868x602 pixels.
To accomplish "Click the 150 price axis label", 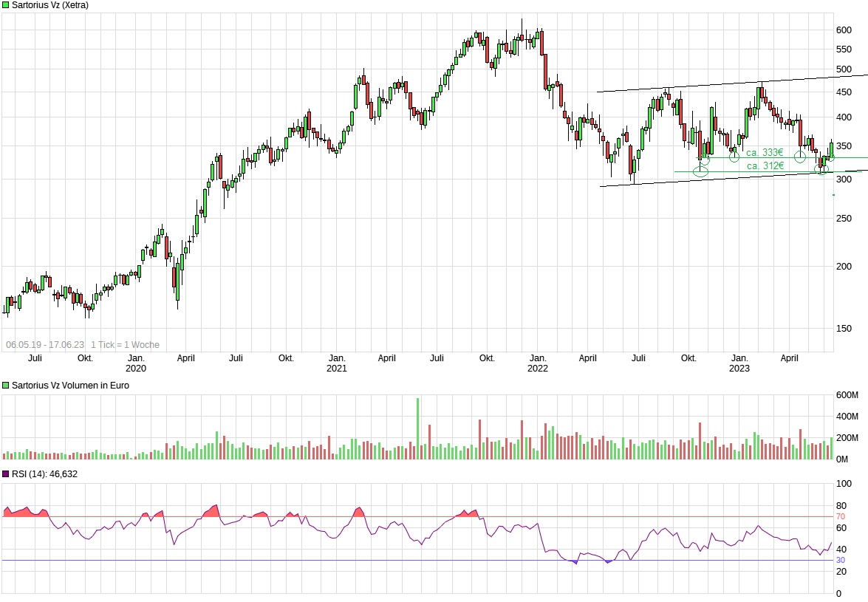I will [844, 328].
